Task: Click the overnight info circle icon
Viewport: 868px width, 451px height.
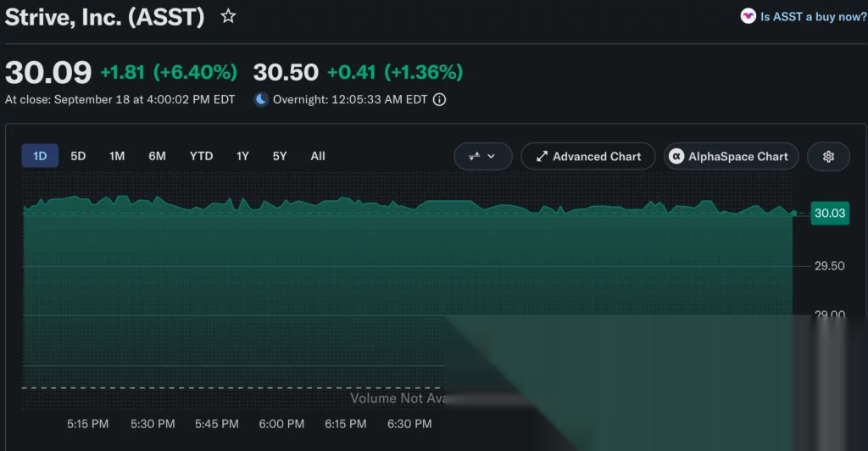Action: tap(439, 99)
